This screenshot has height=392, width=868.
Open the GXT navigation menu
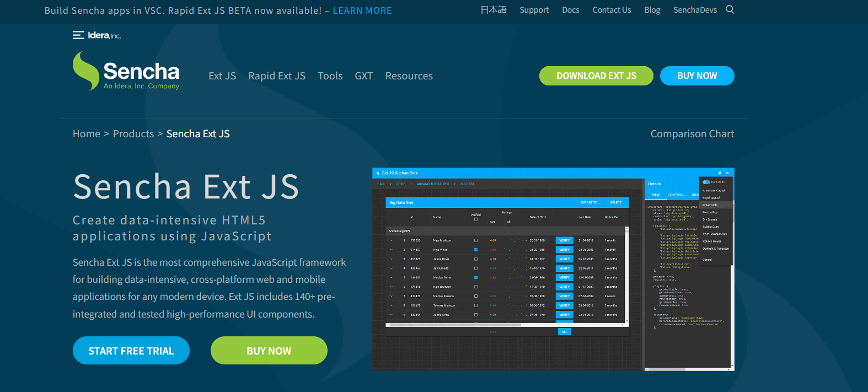(364, 76)
